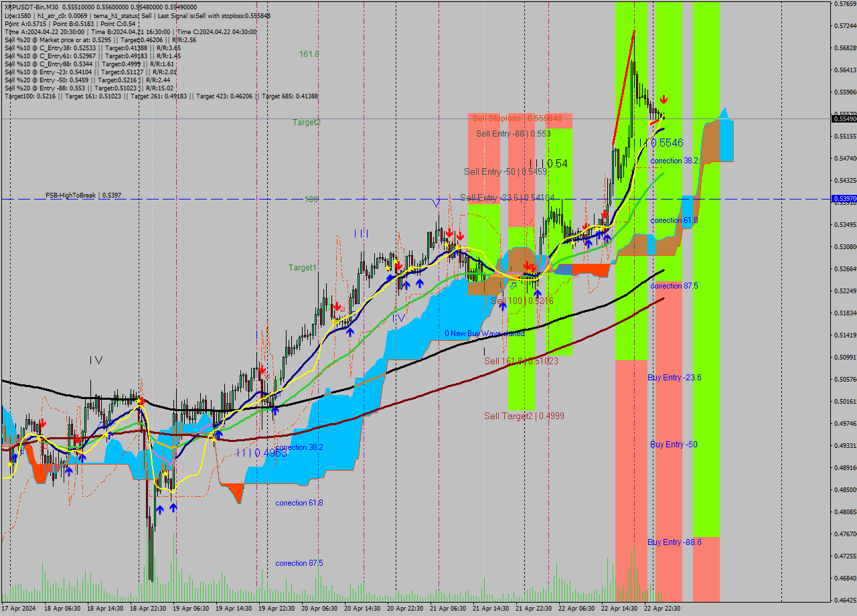Select the 'Sell Stoploss | 0.555848' label
Image resolution: width=857 pixels, height=616 pixels.
[x=517, y=119]
